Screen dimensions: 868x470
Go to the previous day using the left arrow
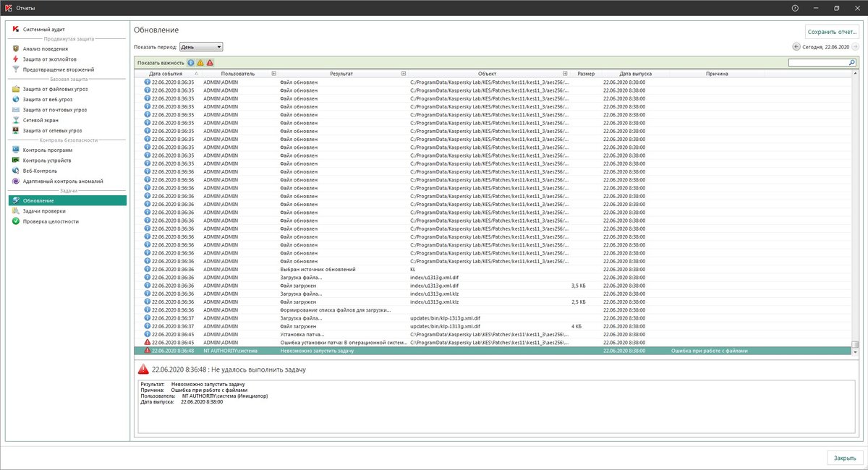pyautogui.click(x=796, y=47)
